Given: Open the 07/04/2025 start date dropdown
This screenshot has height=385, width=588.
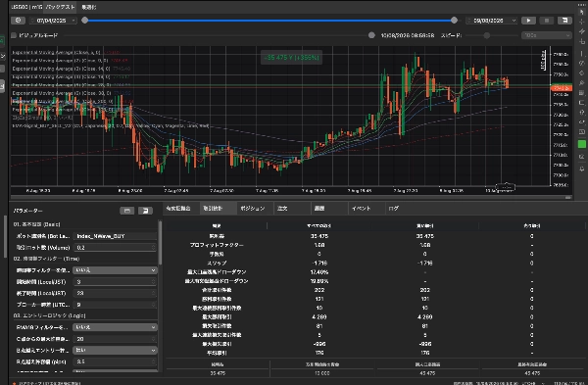Looking at the screenshot, I should (73, 21).
